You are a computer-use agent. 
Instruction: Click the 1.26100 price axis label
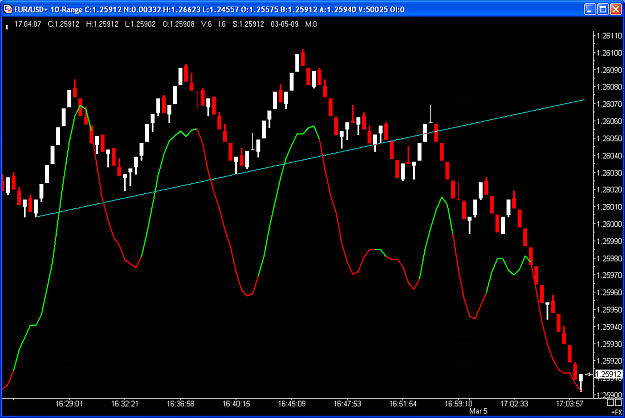[x=608, y=53]
